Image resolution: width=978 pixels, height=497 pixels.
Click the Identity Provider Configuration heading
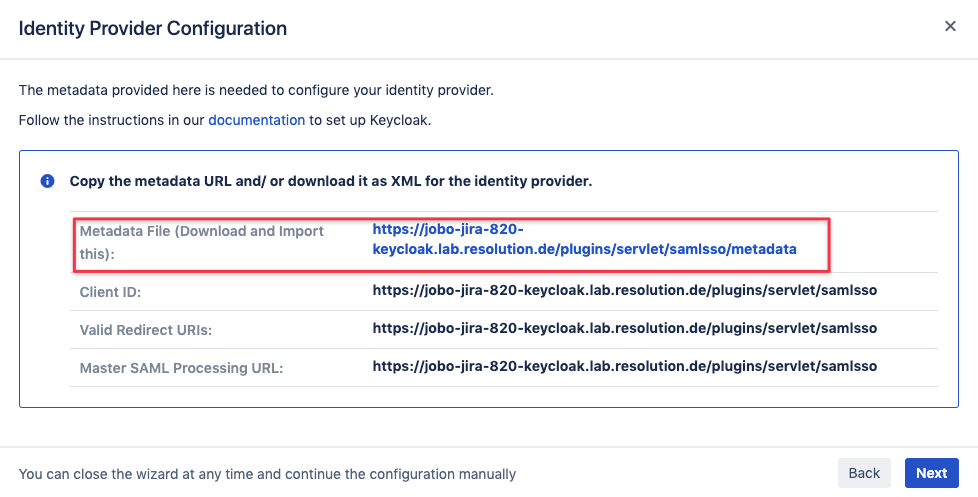click(x=153, y=28)
